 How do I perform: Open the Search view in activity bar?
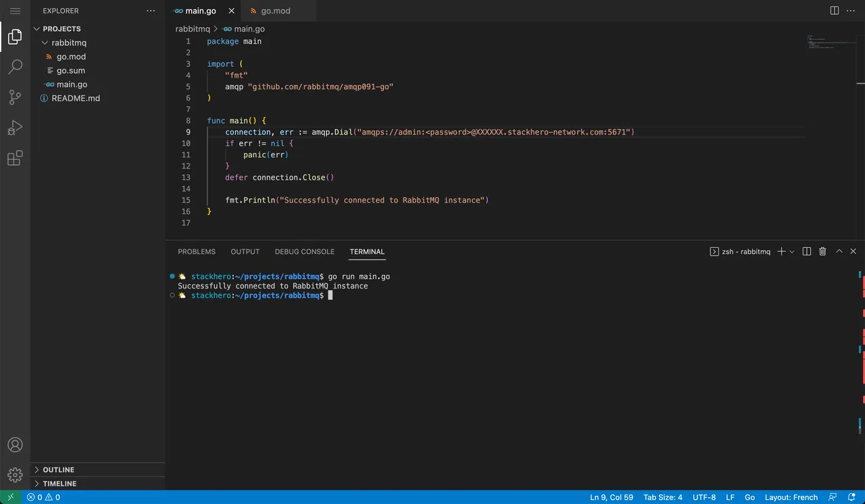(15, 67)
